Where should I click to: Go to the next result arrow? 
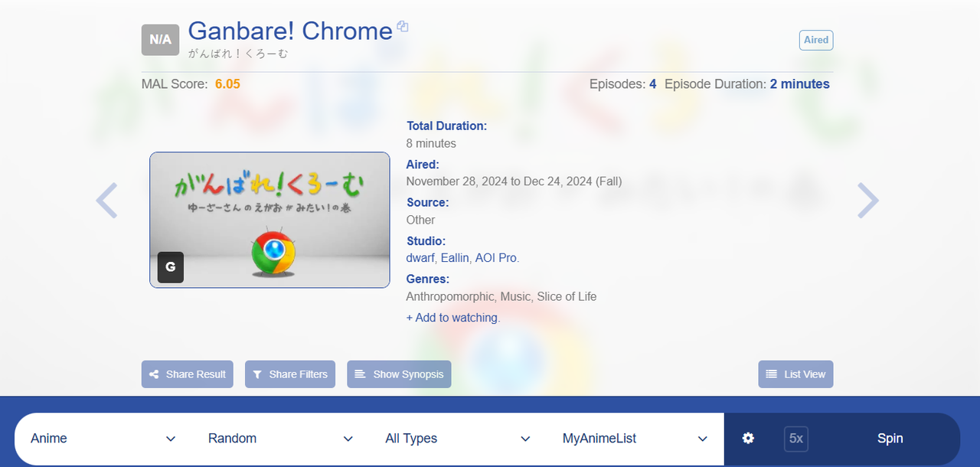pyautogui.click(x=867, y=201)
